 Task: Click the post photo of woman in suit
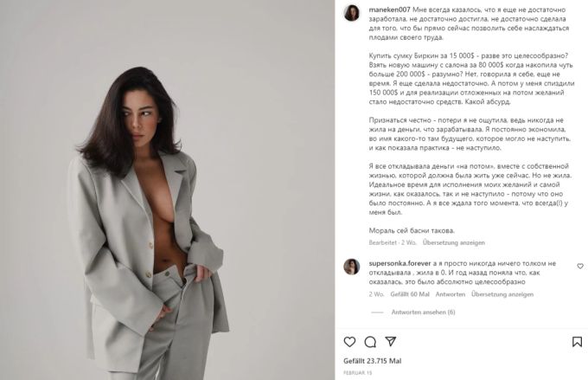(x=167, y=190)
